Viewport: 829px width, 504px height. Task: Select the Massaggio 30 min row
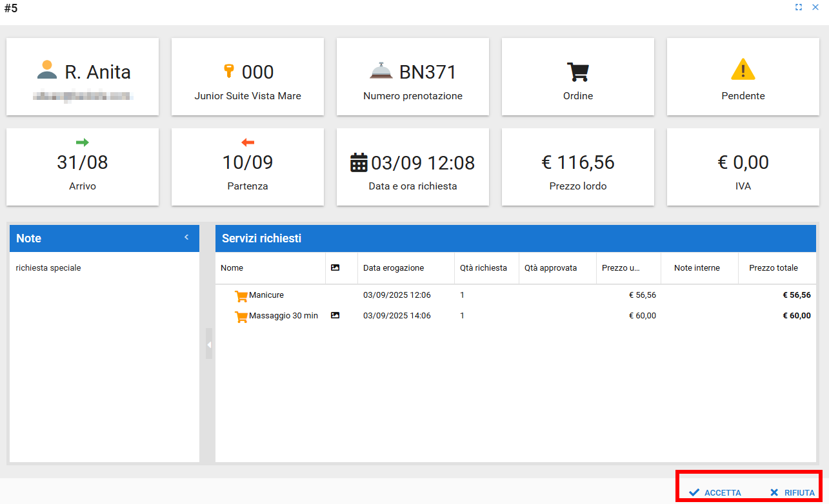(x=283, y=316)
